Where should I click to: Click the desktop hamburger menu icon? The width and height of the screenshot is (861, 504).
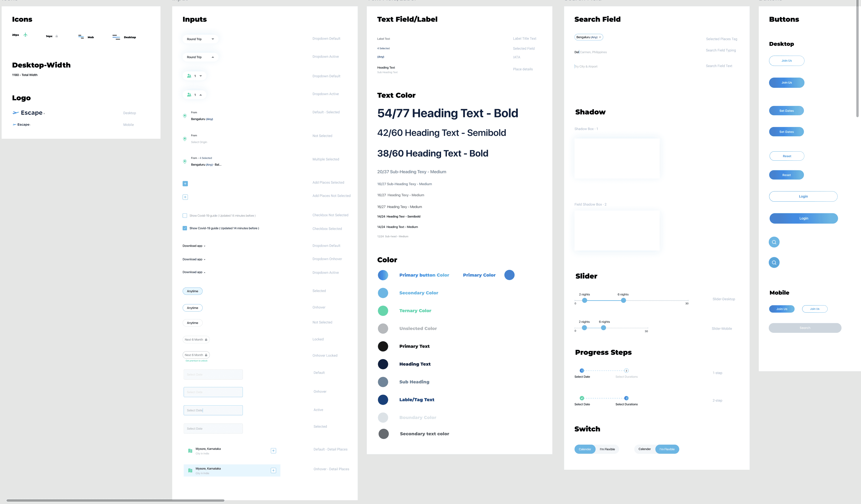(x=116, y=37)
